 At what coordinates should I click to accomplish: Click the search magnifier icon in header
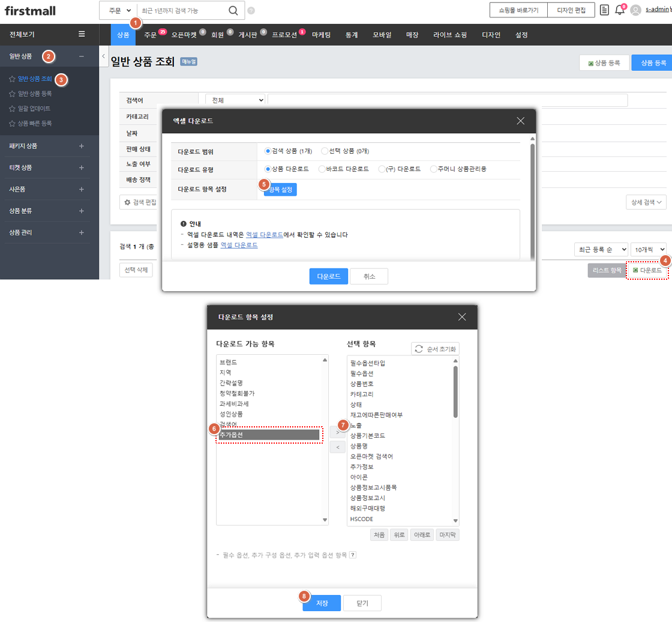coord(233,10)
